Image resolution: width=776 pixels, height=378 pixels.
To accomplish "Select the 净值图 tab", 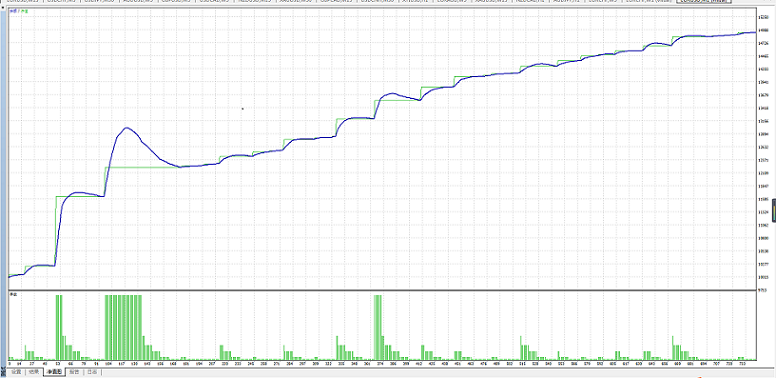I will (54, 372).
